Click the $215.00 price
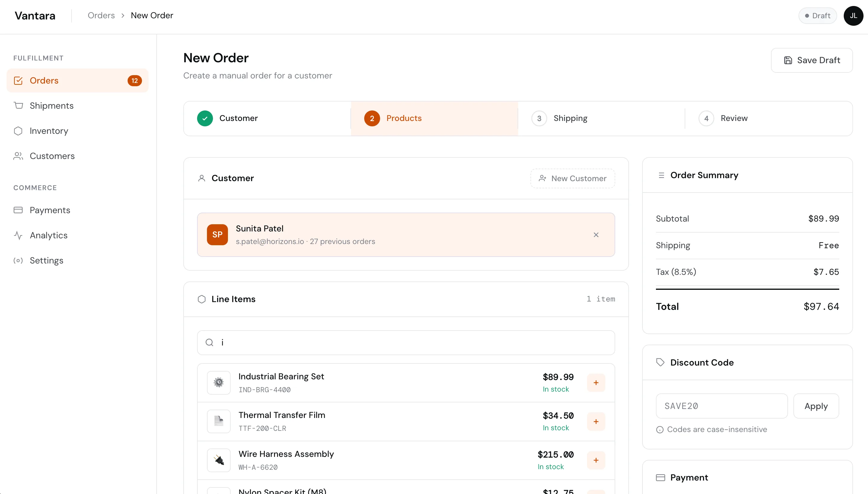Image resolution: width=868 pixels, height=494 pixels. 556,454
